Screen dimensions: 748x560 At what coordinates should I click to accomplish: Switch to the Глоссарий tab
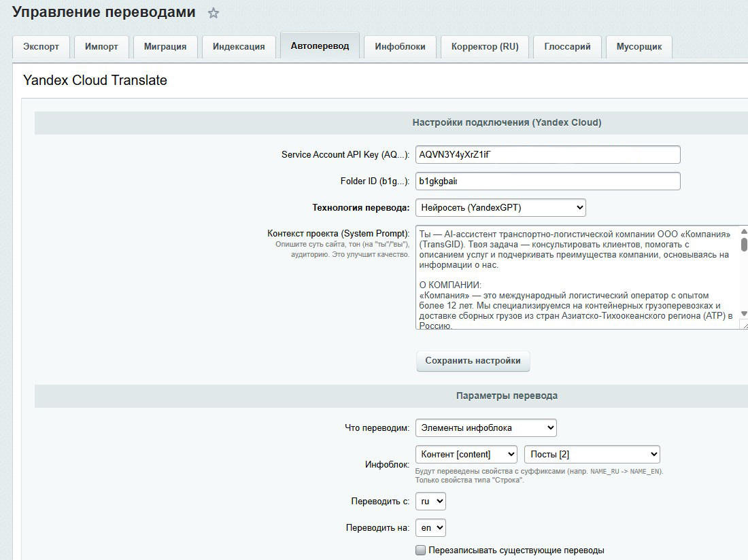[567, 47]
